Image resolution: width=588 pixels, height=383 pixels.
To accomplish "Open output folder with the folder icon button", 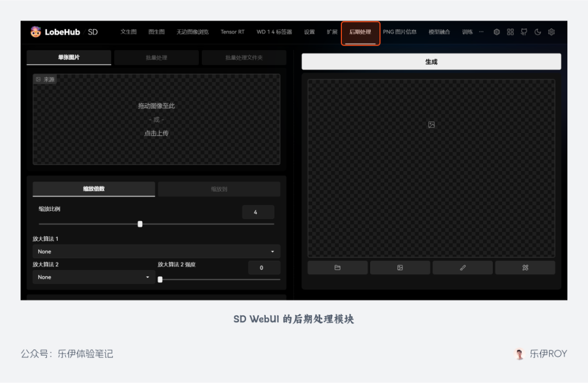I will (x=338, y=268).
